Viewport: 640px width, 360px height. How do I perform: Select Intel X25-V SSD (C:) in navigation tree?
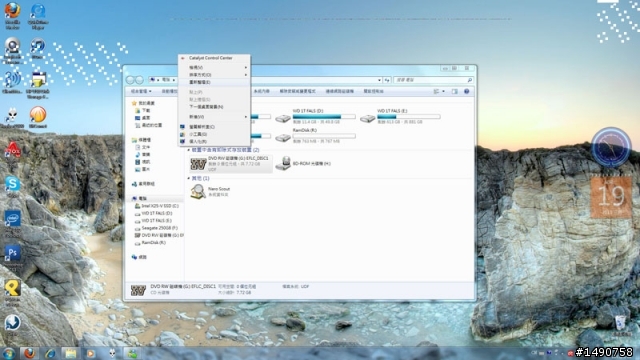click(x=157, y=206)
